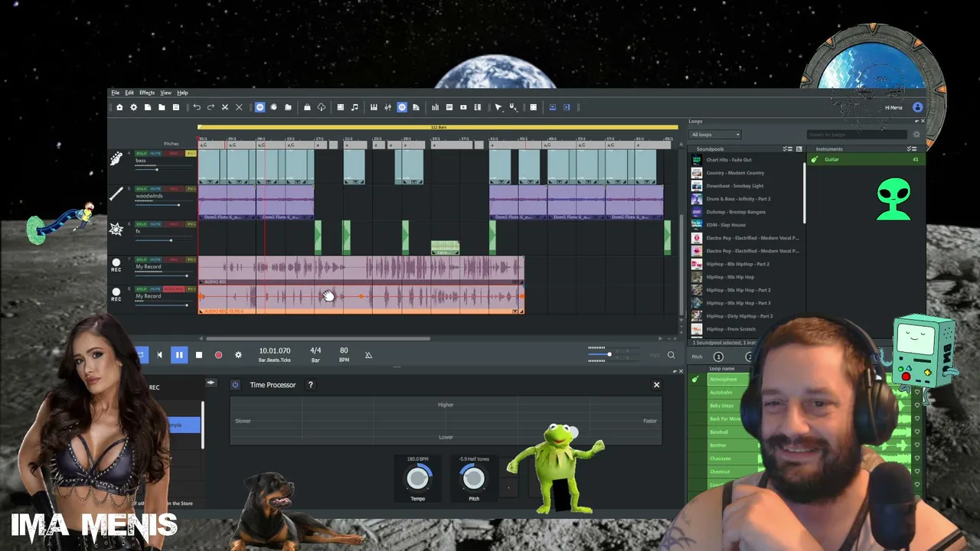Open a project using the folder icon

coord(162,107)
